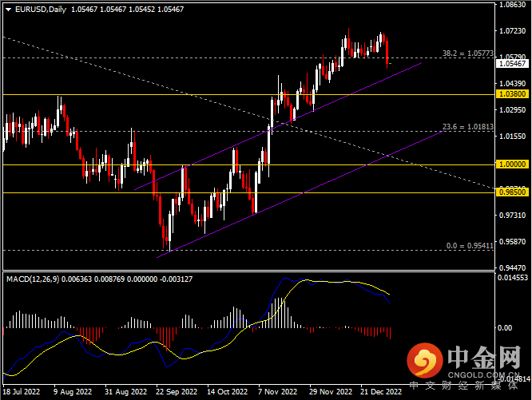
Task: Click the 1.00000 price level tag
Action: click(511, 164)
